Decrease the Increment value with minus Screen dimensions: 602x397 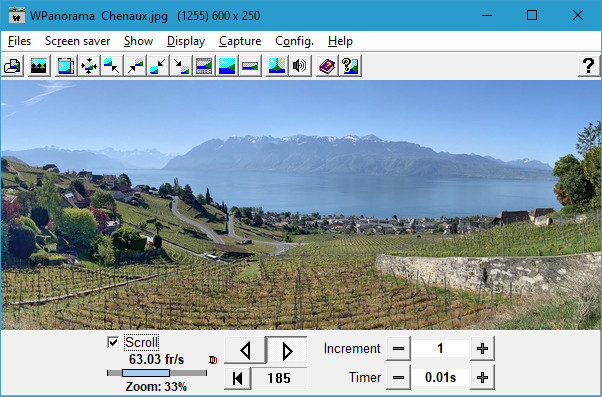398,349
